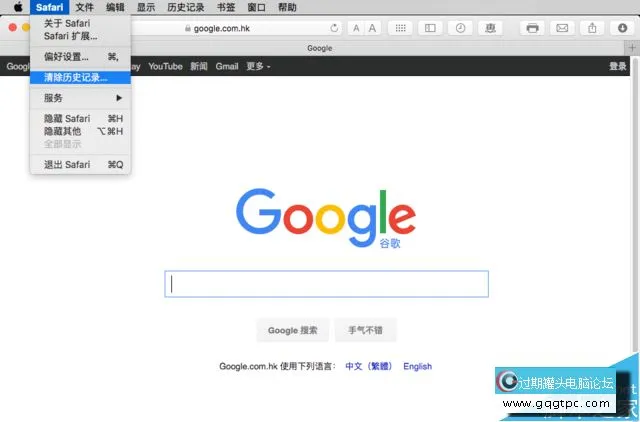Screen dimensions: 640x422
Task: Switch language to English
Action: [417, 366]
